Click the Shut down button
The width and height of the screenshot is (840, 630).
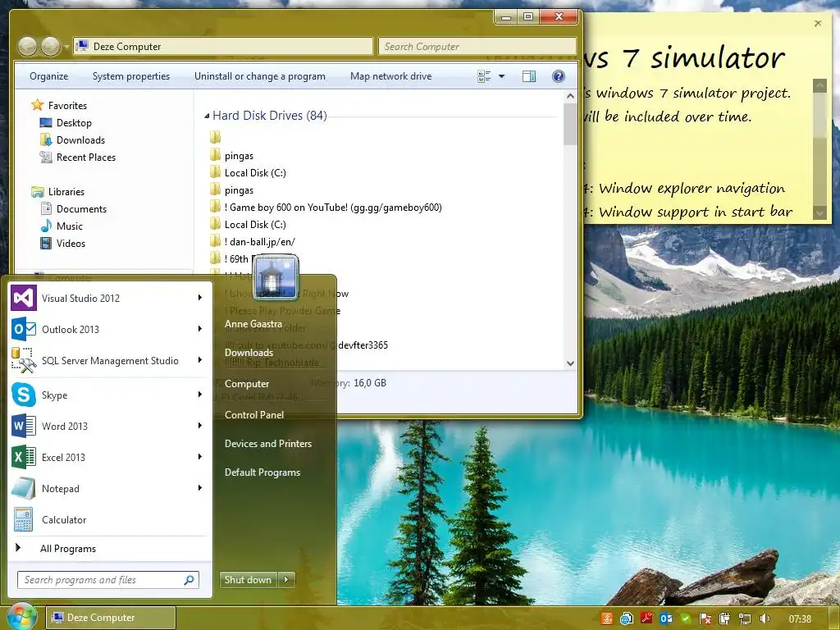(248, 579)
